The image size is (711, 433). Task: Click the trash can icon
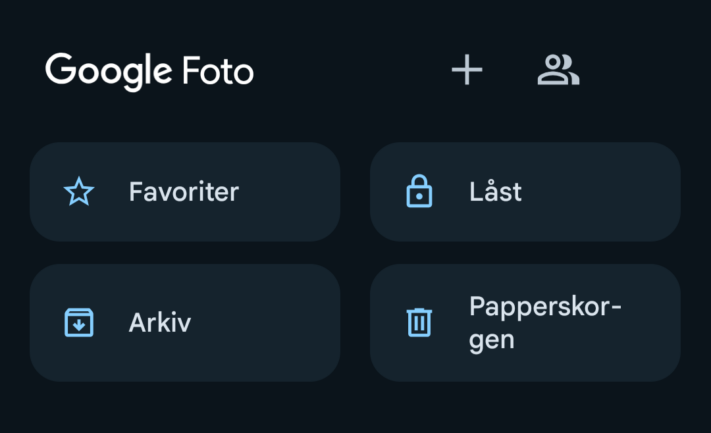419,322
